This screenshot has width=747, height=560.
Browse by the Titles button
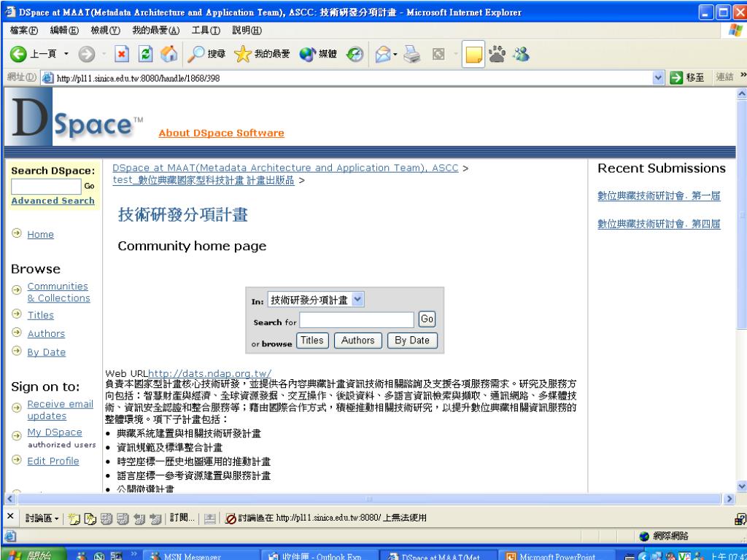(312, 341)
